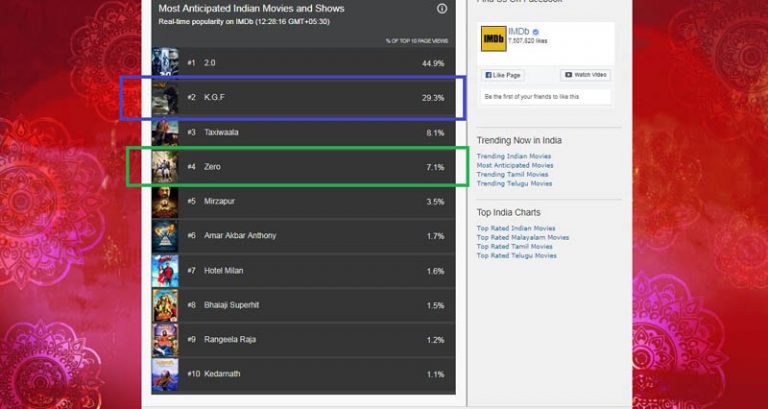Open the Mirzapur poster thumbnail
Image resolution: width=768 pixels, height=409 pixels.
pyautogui.click(x=165, y=202)
